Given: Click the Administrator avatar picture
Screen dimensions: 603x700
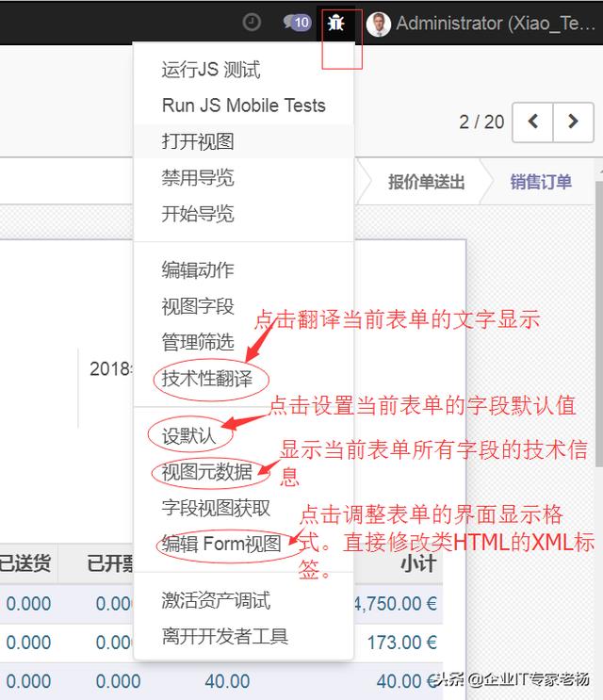Looking at the screenshot, I should pos(379,24).
